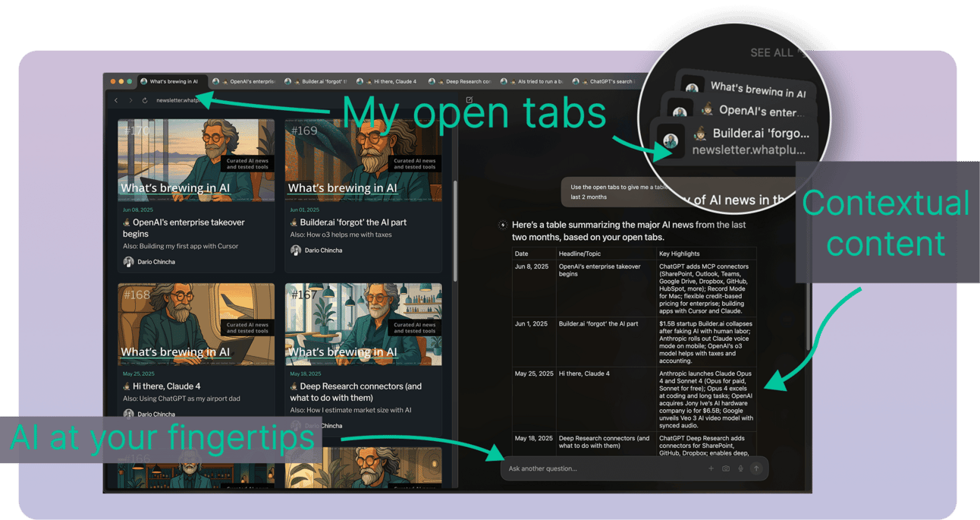Click the microphone icon in chat box
Screen dimensions: 980x520
pyautogui.click(x=740, y=468)
